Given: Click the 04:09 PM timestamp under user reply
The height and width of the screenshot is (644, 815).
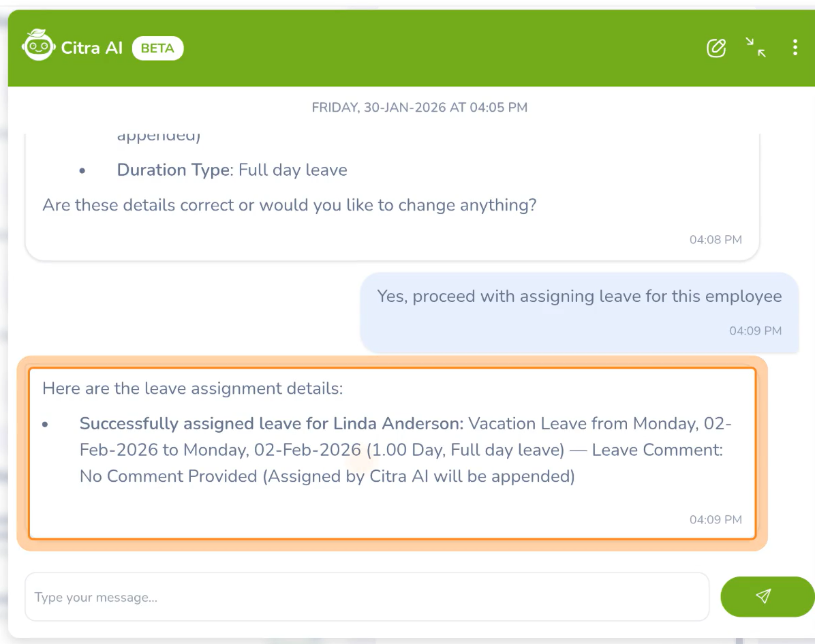Looking at the screenshot, I should tap(755, 331).
